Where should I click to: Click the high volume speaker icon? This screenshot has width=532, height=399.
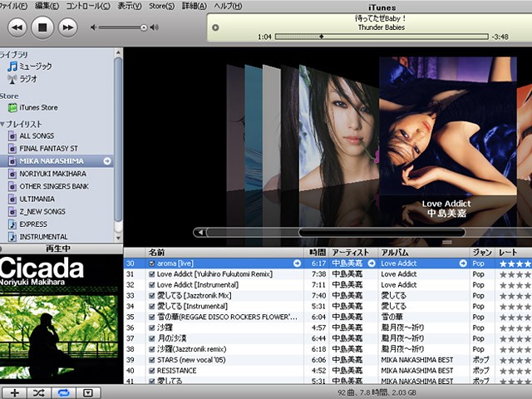coord(155,27)
